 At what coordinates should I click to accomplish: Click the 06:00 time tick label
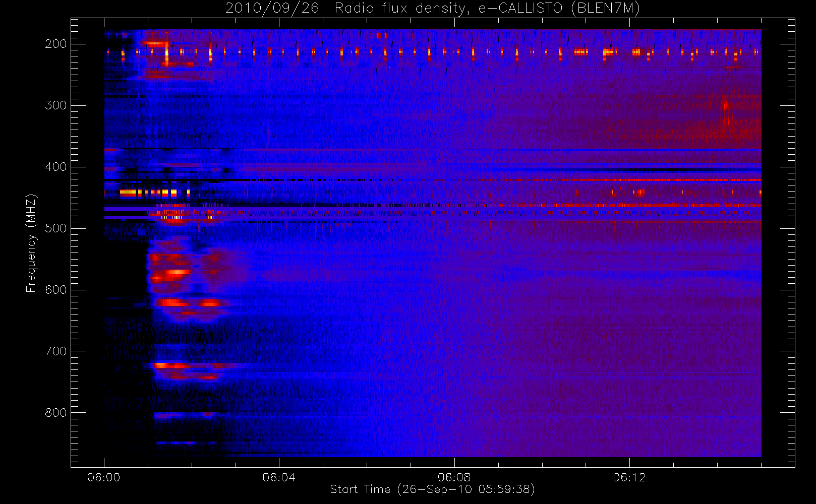coord(104,477)
